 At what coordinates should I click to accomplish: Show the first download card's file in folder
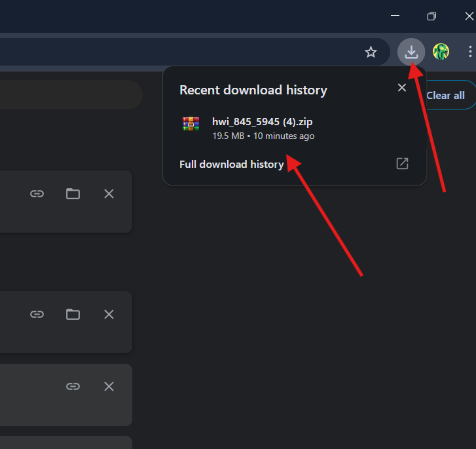point(73,193)
